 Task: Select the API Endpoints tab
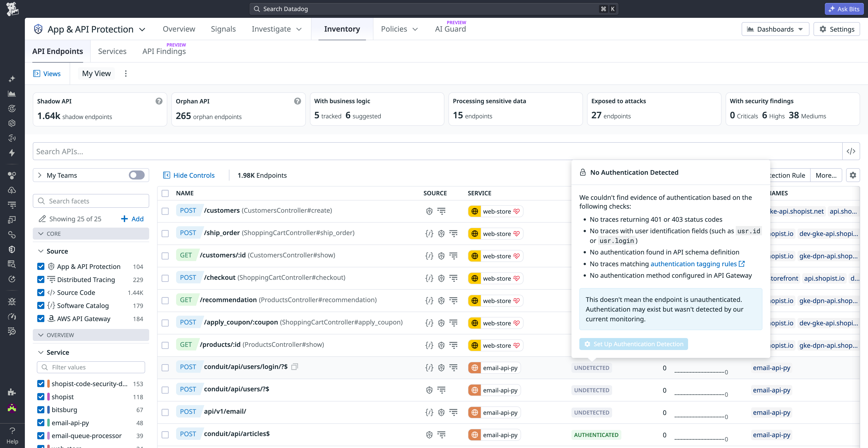[58, 51]
